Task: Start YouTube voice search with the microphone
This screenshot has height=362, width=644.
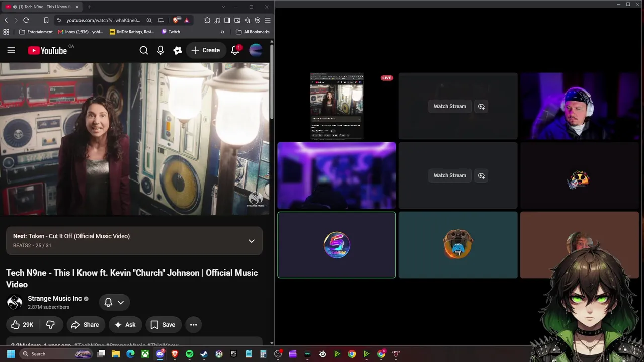Action: 160,50
